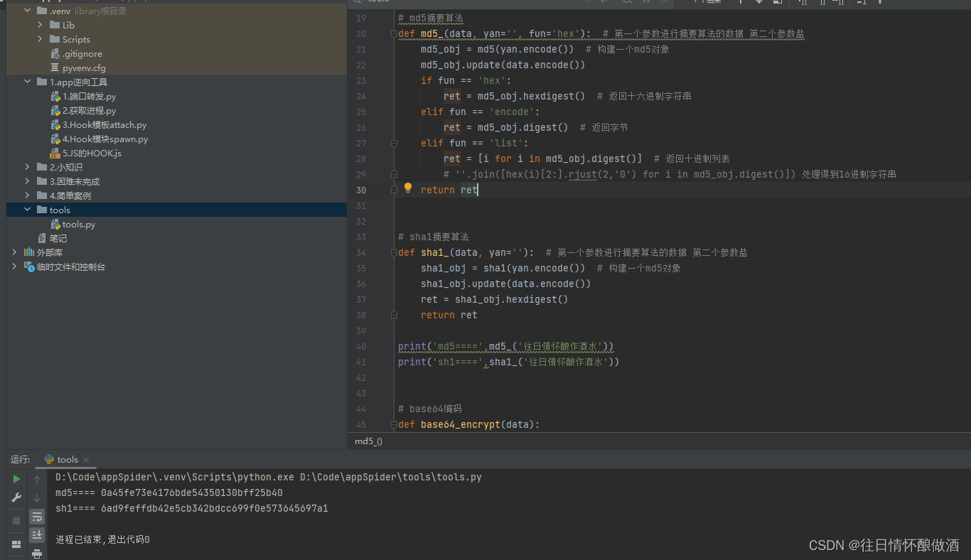This screenshot has height=560, width=971.
Task: Collapse the md5_ function with the fold arrow
Action: click(x=393, y=33)
